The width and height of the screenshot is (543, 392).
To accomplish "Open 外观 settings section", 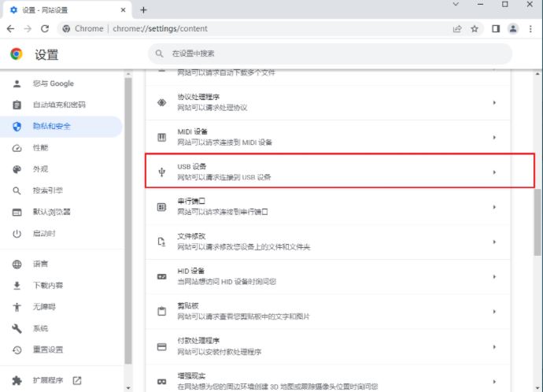I will pos(61,169).
